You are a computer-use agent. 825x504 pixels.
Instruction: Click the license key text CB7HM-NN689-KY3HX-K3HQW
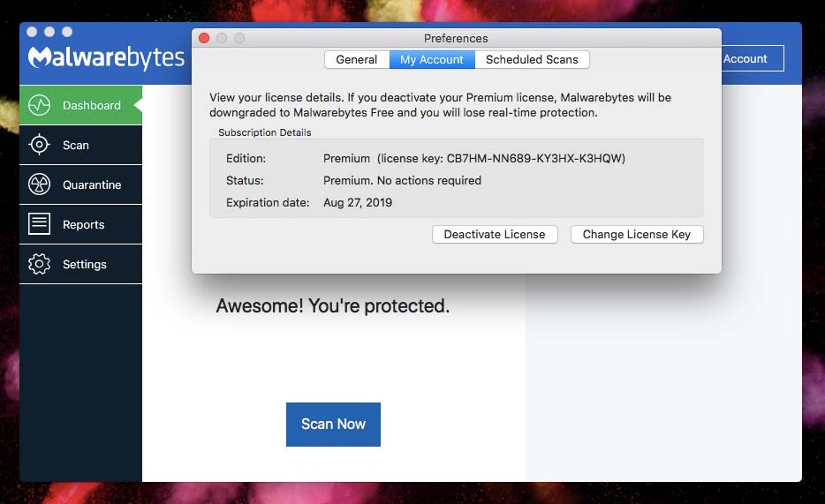pos(534,158)
